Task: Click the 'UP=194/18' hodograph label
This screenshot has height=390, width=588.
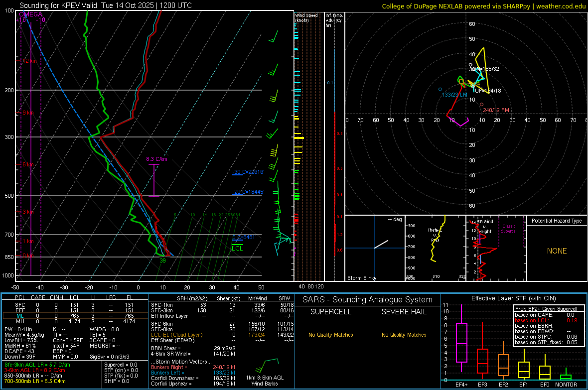Action: [487, 91]
